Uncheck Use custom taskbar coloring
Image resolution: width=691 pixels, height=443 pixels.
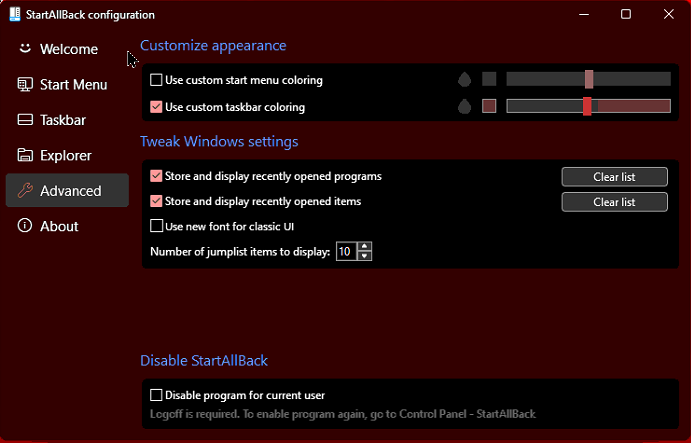pyautogui.click(x=156, y=107)
